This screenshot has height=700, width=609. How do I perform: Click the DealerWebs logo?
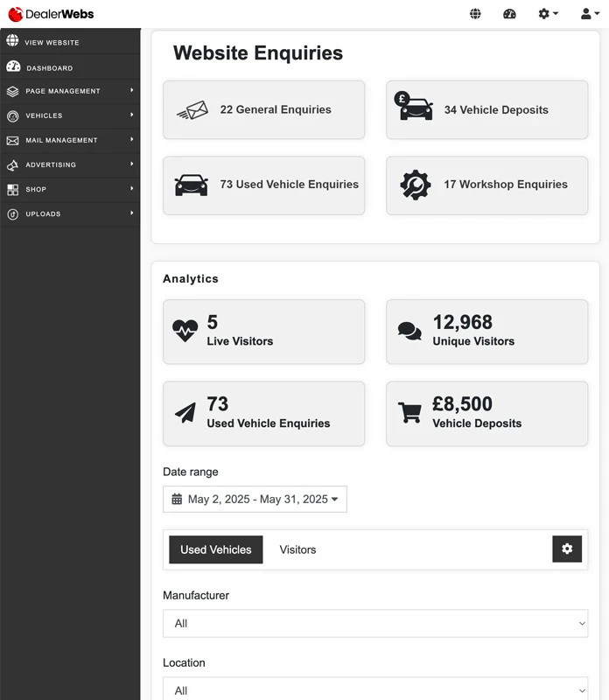click(x=51, y=14)
